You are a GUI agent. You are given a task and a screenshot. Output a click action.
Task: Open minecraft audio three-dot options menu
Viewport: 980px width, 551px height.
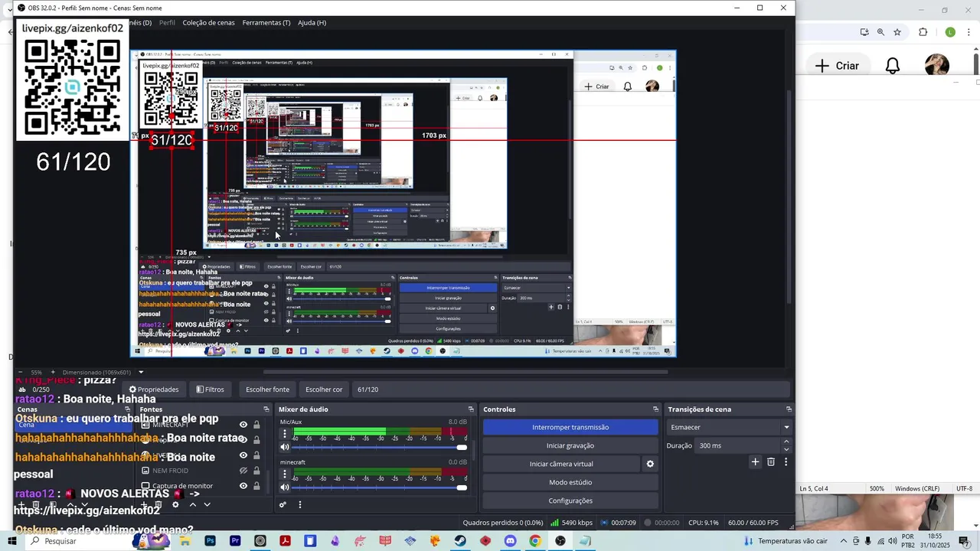point(285,474)
